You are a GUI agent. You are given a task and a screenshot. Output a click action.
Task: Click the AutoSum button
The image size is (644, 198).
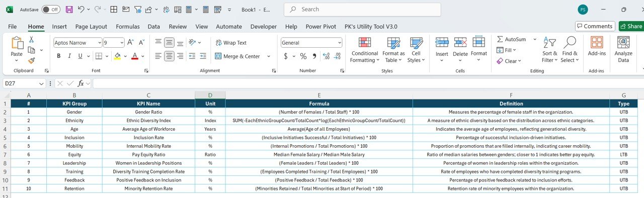point(511,39)
